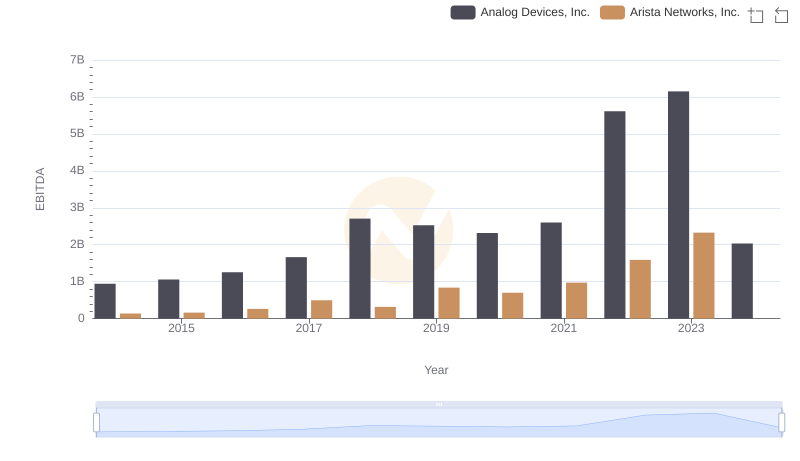Click the '1B' y-axis label
800x461 pixels.
[x=77, y=281]
